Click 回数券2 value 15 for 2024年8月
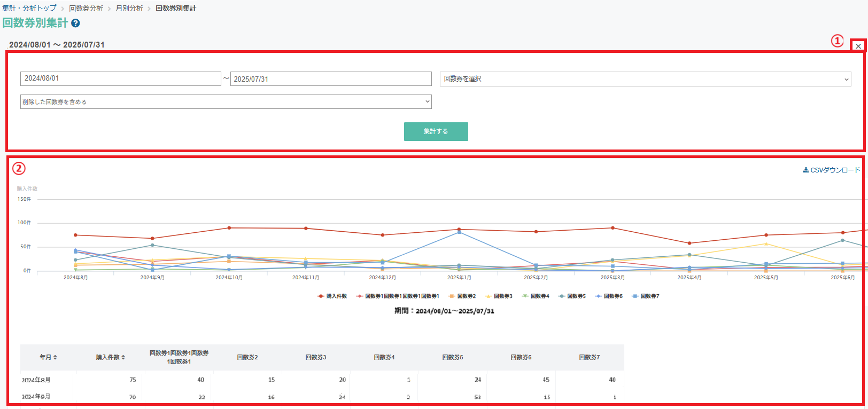Image resolution: width=868 pixels, height=409 pixels. [272, 380]
